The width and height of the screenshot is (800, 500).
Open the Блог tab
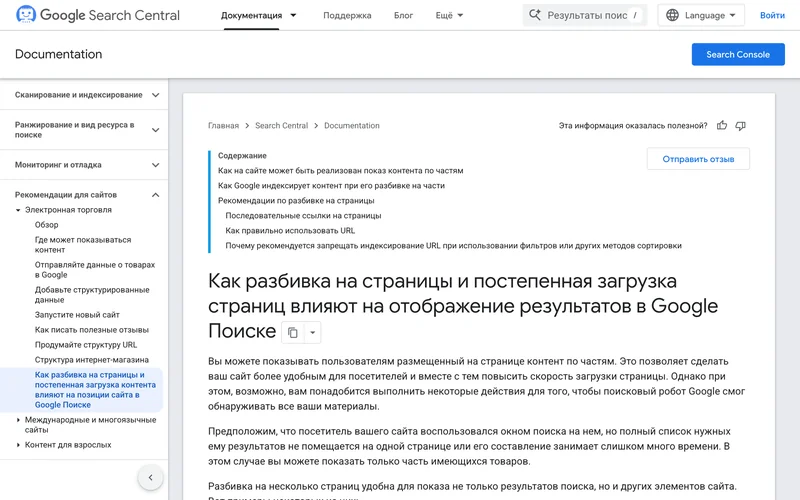click(x=403, y=15)
